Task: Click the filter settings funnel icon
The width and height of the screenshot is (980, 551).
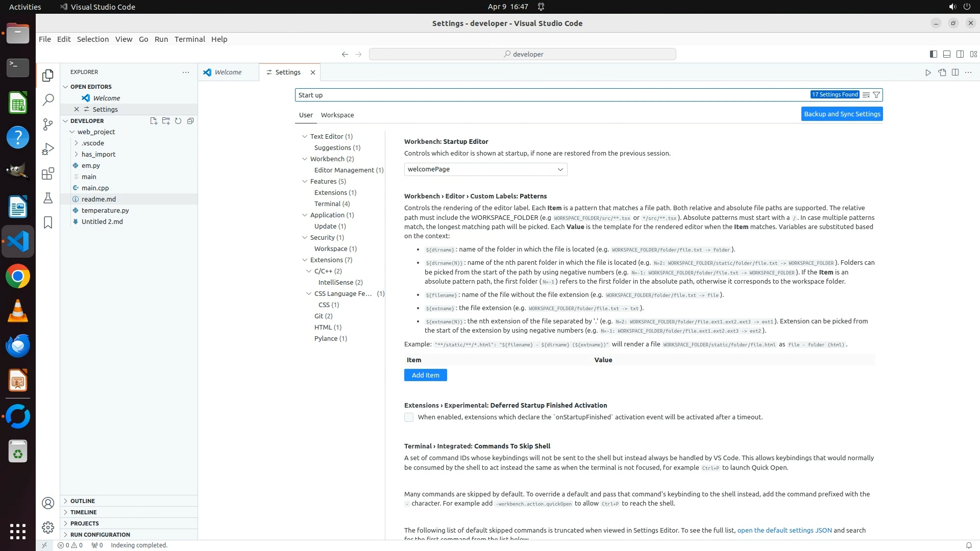Action: (x=876, y=95)
